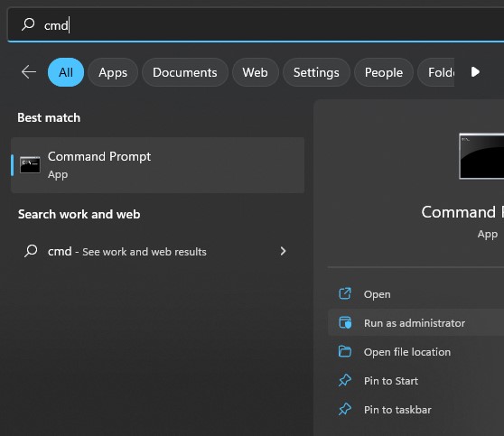Switch to the People filter tab
The height and width of the screenshot is (436, 504).
384,72
